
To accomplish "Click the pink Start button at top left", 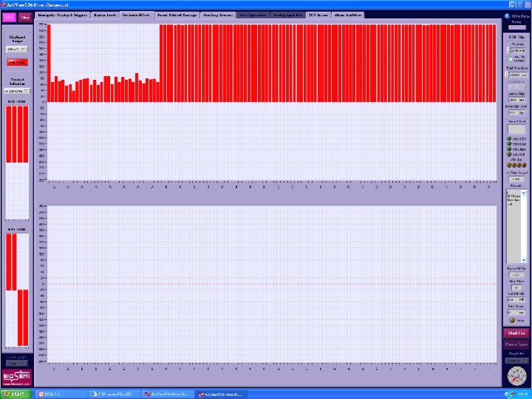I will tap(9, 17).
